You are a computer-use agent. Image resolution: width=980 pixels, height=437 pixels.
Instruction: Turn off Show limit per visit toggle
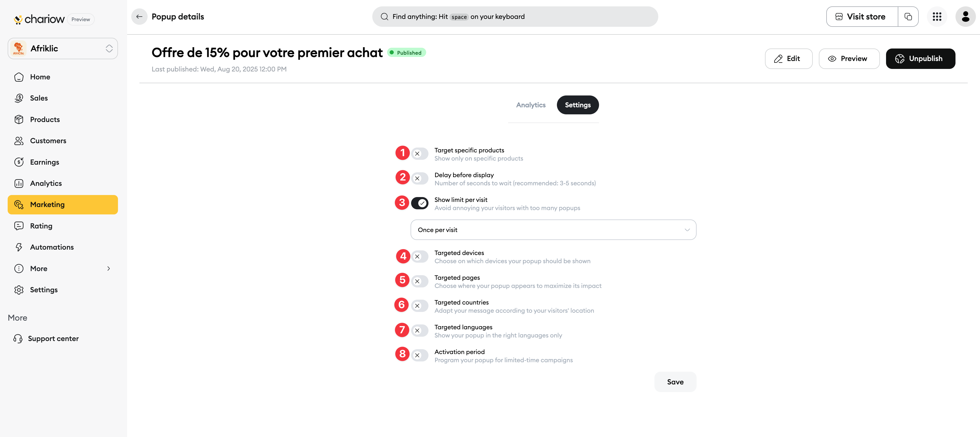click(420, 203)
